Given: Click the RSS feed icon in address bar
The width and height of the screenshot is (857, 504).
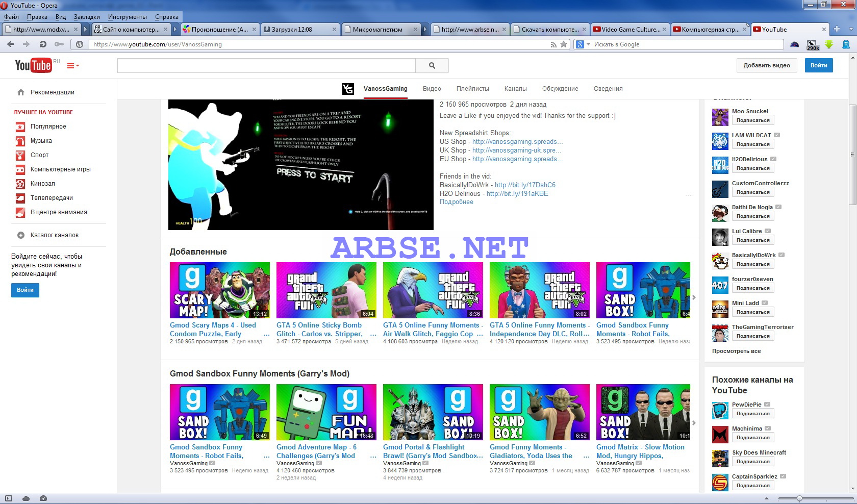Looking at the screenshot, I should click(553, 44).
